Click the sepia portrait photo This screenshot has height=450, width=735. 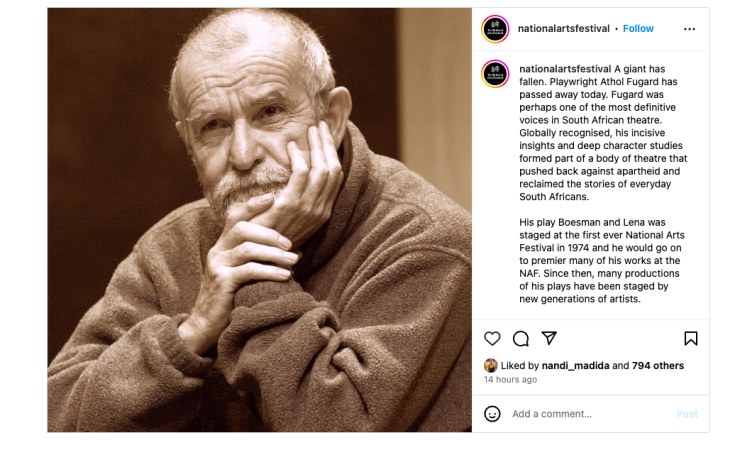coord(259,220)
